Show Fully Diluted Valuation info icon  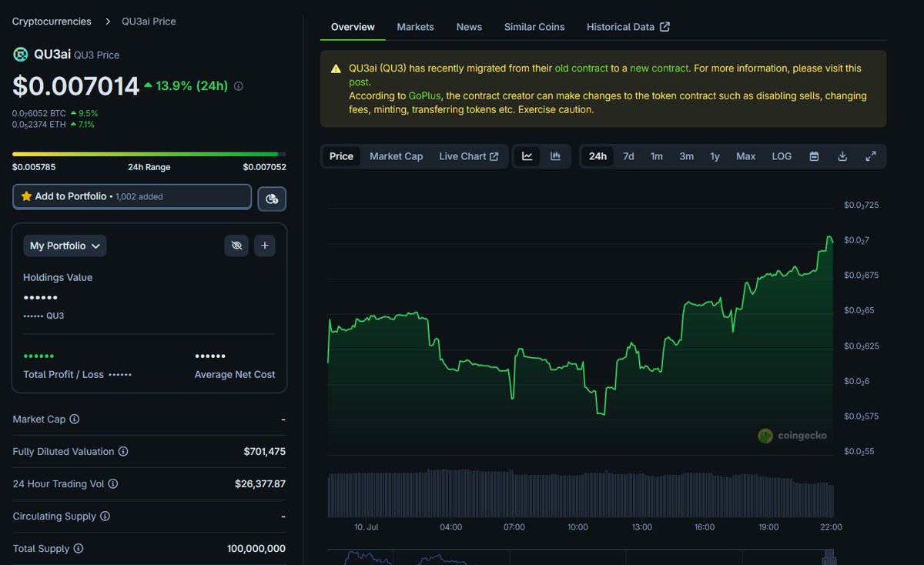pyautogui.click(x=123, y=452)
